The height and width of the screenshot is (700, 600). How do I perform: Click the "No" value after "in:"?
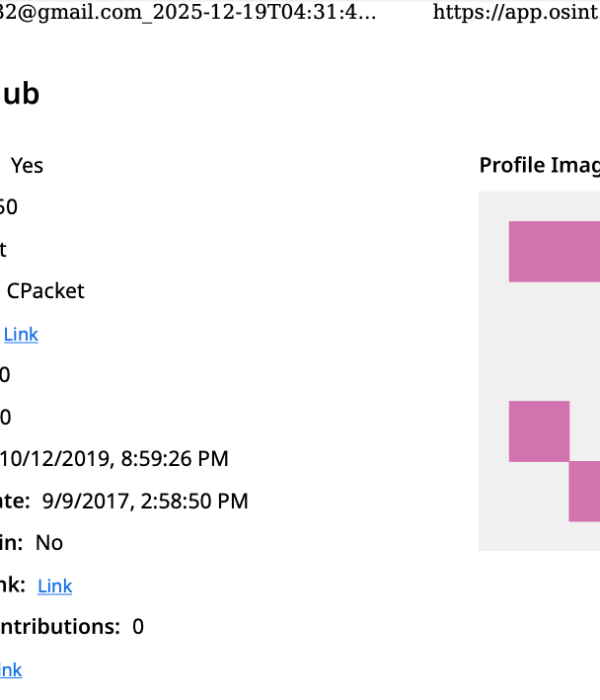coord(49,543)
